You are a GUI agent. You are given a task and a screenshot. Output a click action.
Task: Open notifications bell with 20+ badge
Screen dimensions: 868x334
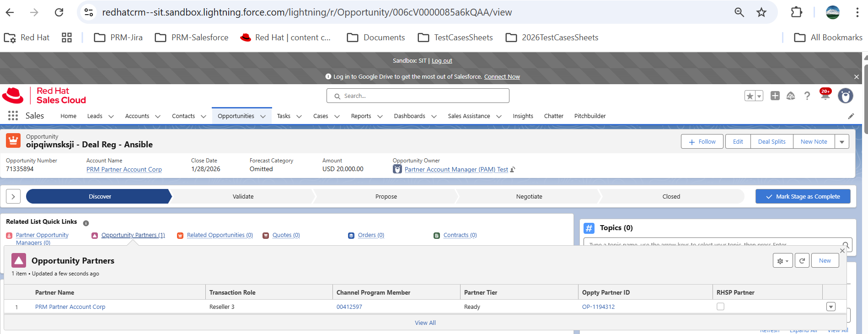(825, 95)
